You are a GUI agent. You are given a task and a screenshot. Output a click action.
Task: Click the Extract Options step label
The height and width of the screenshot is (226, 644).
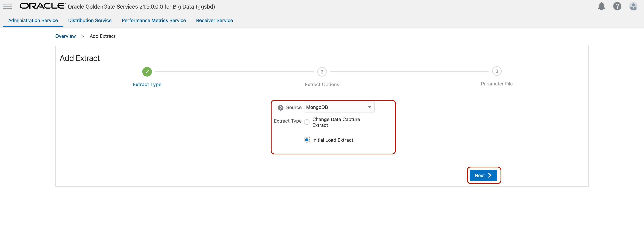[322, 85]
